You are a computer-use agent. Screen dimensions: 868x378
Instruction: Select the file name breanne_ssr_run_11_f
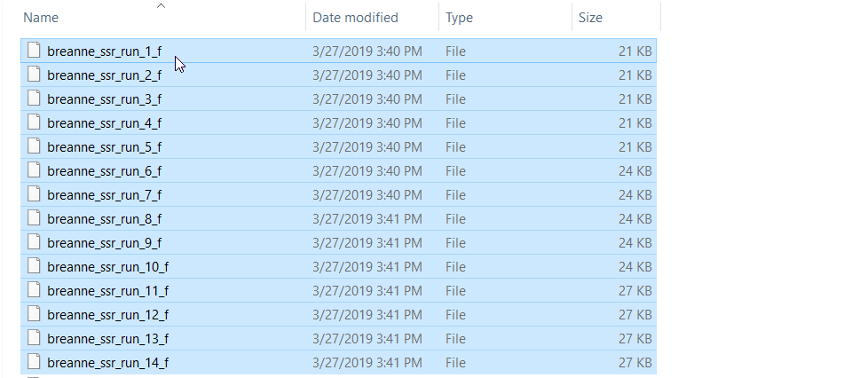point(108,291)
